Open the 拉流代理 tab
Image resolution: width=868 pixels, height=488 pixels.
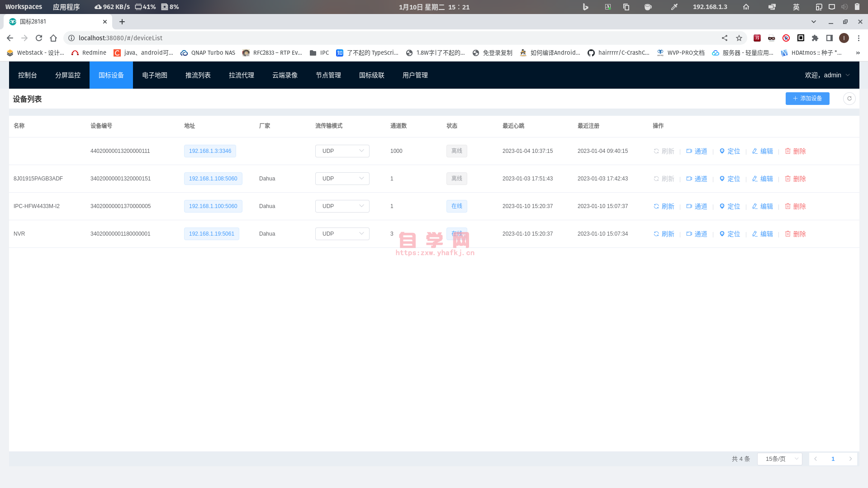[x=242, y=75]
